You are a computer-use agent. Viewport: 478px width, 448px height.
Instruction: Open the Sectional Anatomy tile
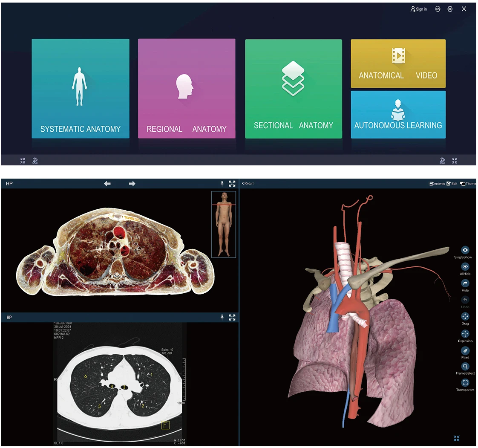(x=293, y=89)
